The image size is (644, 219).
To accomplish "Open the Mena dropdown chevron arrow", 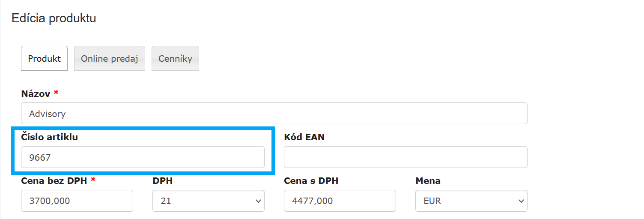I will pos(521,201).
